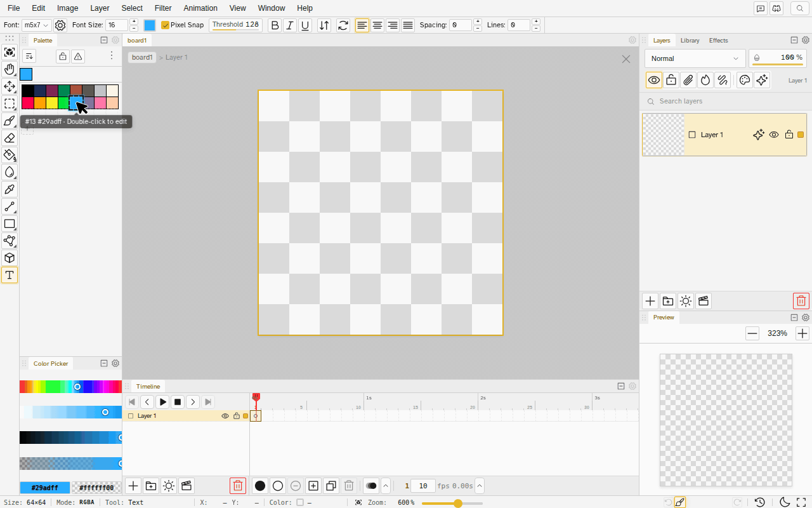
Task: Select the Rectangle shape tool
Action: (x=10, y=224)
